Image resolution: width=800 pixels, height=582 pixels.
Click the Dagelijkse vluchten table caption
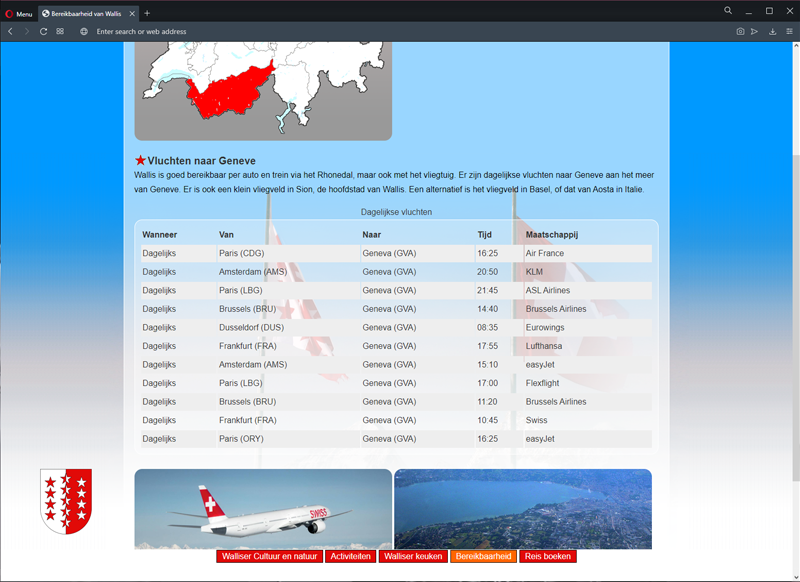tap(396, 212)
